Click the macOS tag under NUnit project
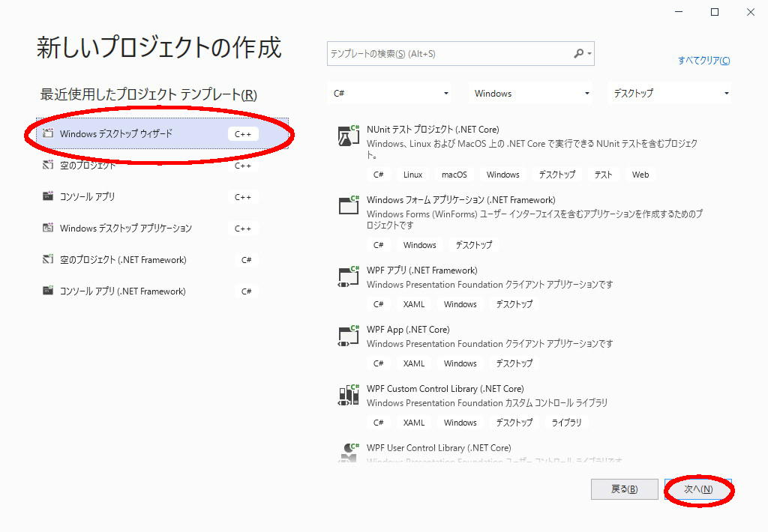The image size is (768, 532). point(454,175)
